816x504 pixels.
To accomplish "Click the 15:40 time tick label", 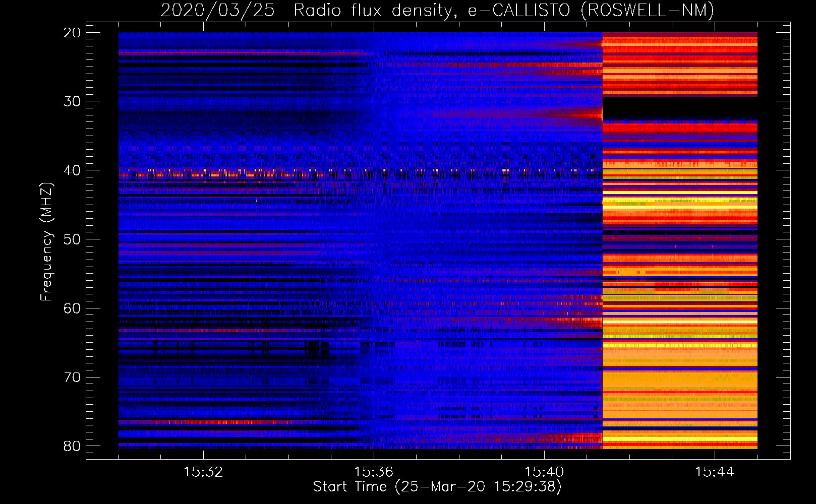I will point(544,472).
